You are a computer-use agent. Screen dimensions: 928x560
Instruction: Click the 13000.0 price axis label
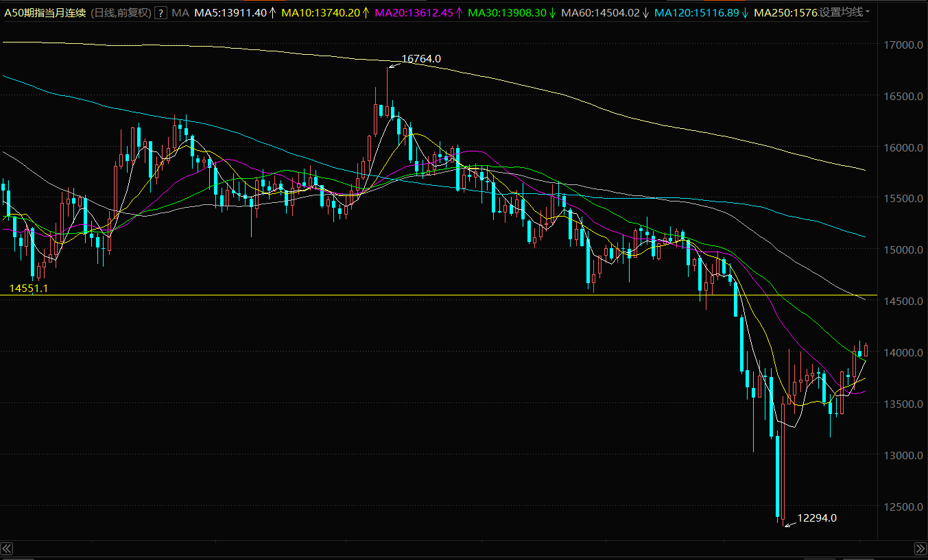pyautogui.click(x=902, y=455)
